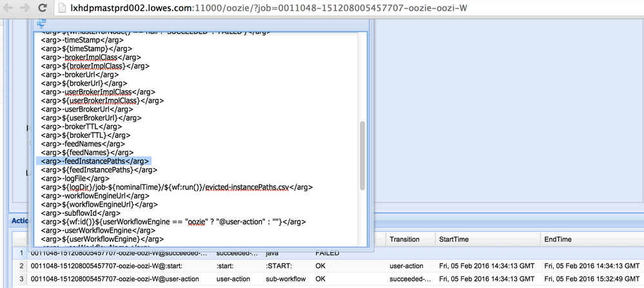This screenshot has height=288, width=644.
Task: Click the ${workflowEngineUrl} arg line
Action: coord(99,204)
